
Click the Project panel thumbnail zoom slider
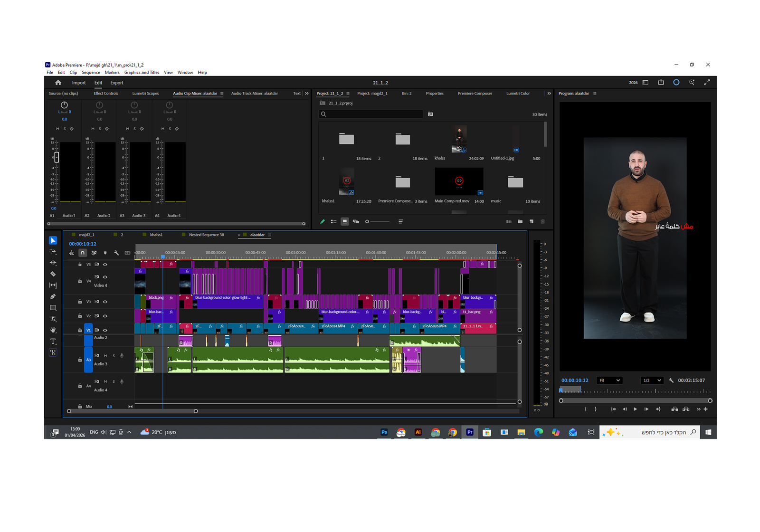pos(378,221)
